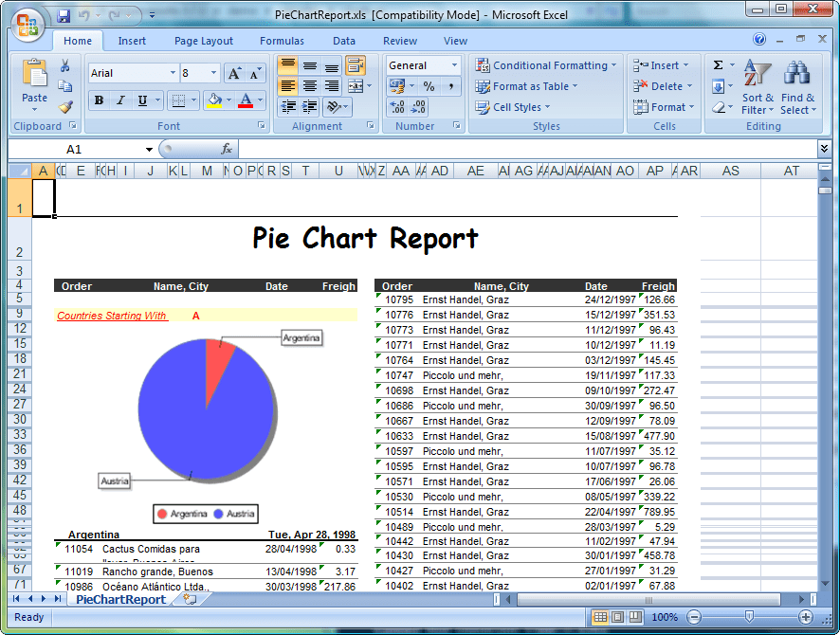Click Decrease Indent icon
This screenshot has width=840, height=635.
point(287,106)
